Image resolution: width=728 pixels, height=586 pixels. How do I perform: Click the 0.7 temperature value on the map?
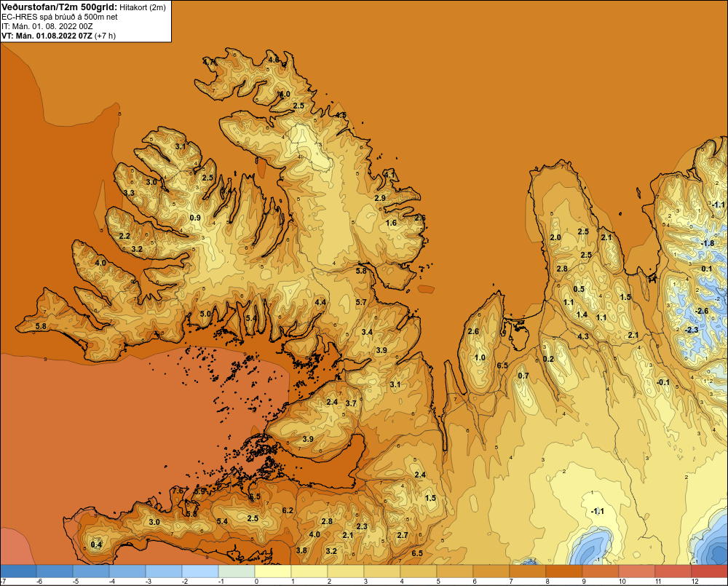[x=523, y=376]
